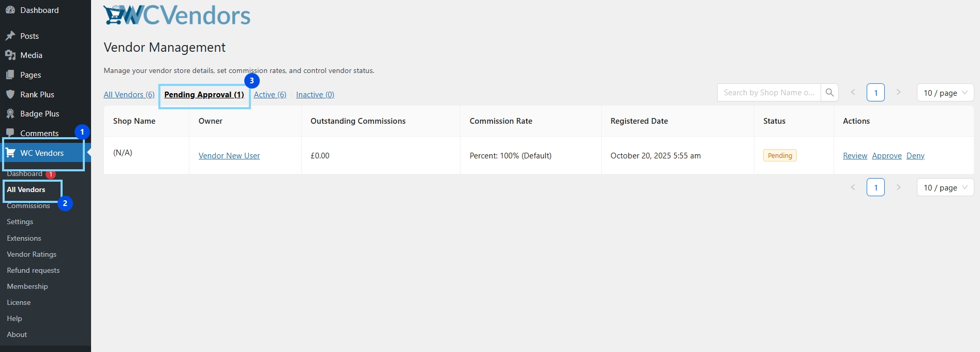Expand bottom 10 / page selector
This screenshot has height=352, width=980.
[x=945, y=187]
